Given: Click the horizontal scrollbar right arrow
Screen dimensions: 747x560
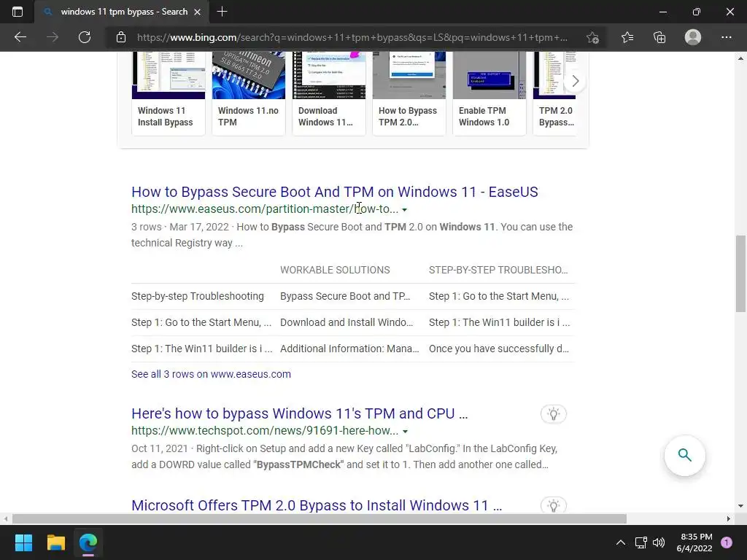Looking at the screenshot, I should coord(729,518).
